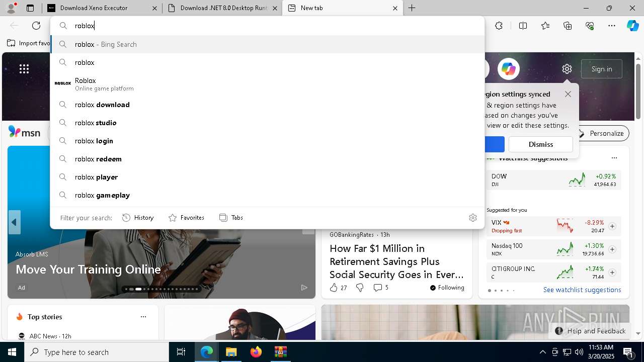Dismiss the region settings notification

[541, 144]
